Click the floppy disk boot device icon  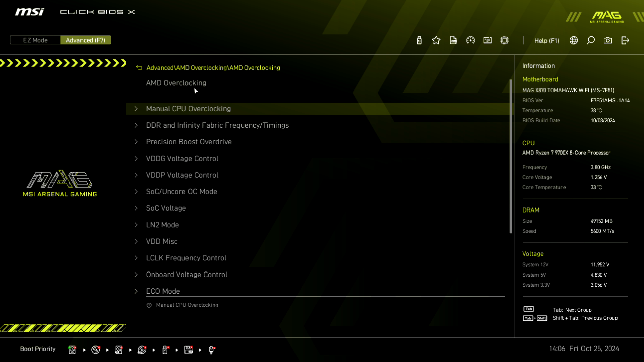189,350
